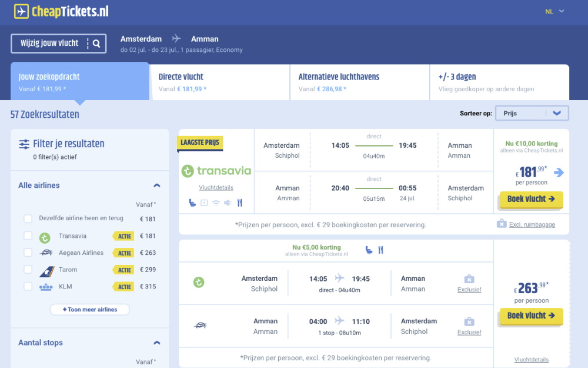This screenshot has height=368, width=588.
Task: Click the seat icon under Vluchtdetails in first result
Action: [192, 203]
